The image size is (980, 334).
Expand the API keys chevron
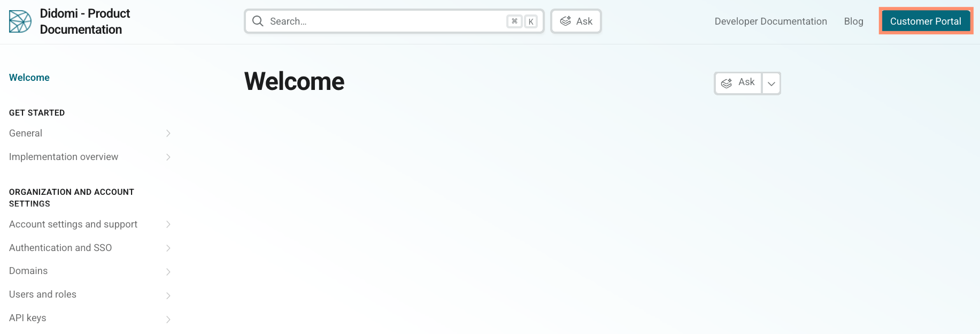point(168,319)
